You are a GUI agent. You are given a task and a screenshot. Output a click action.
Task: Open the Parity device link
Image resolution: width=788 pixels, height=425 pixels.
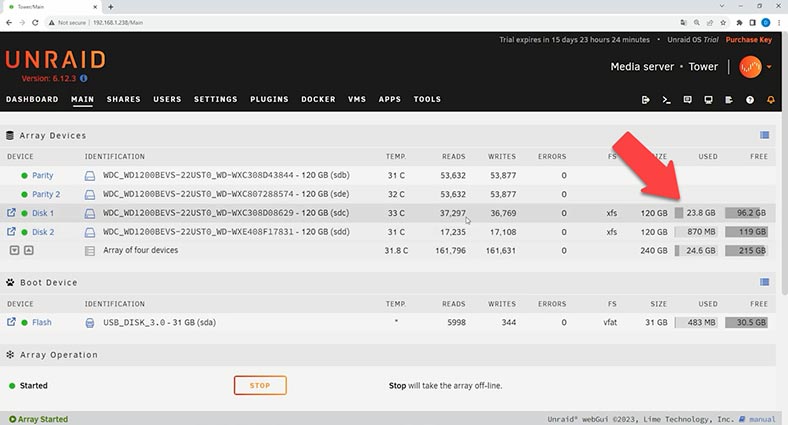[x=42, y=175]
